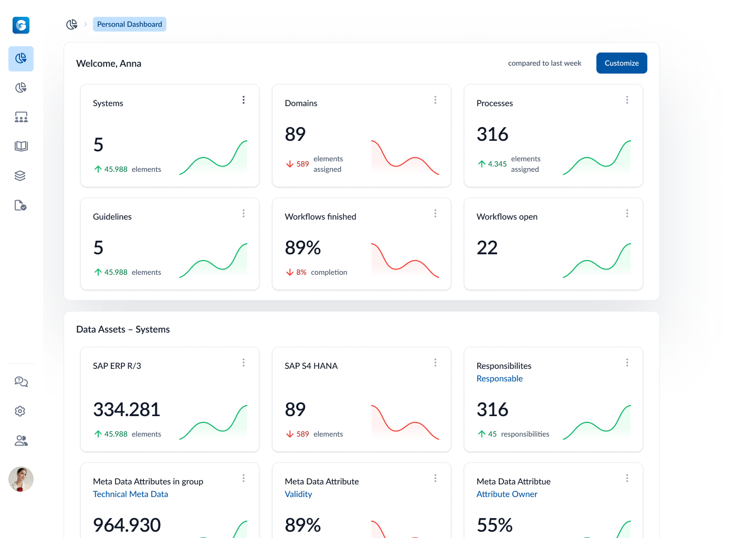Open the users icon in the sidebar

[x=21, y=441]
